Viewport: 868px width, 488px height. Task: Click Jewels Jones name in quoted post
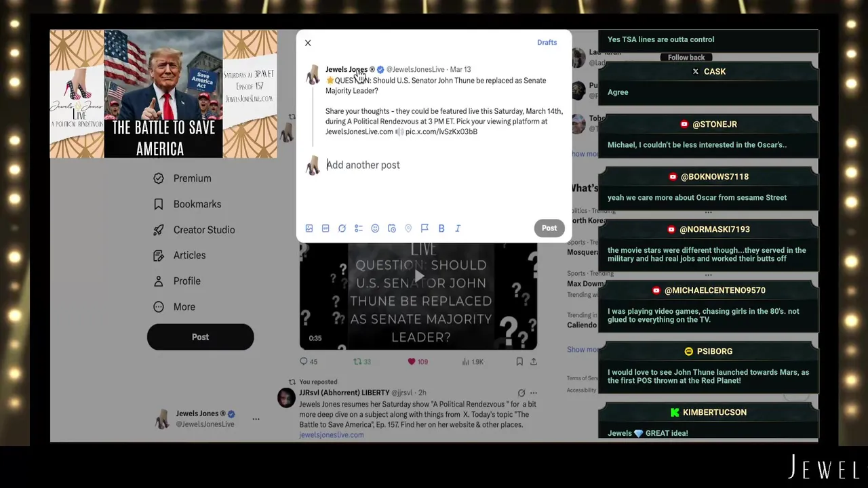click(x=347, y=69)
